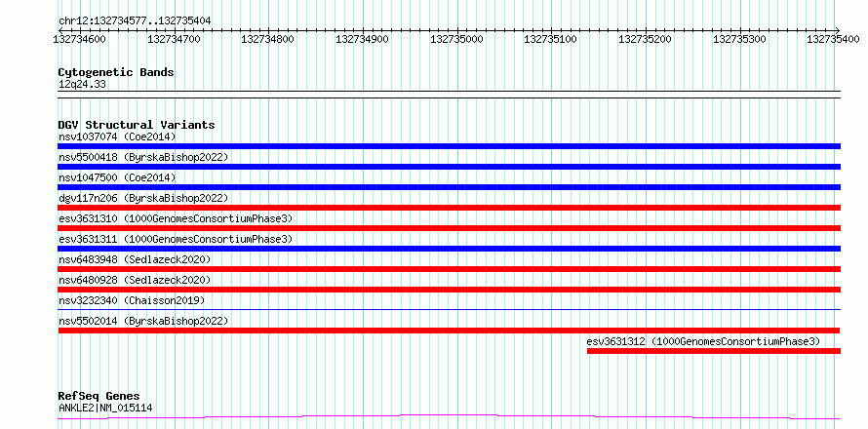This screenshot has height=429, width=868.
Task: Click the ruler position 132735300
Action: [x=740, y=39]
